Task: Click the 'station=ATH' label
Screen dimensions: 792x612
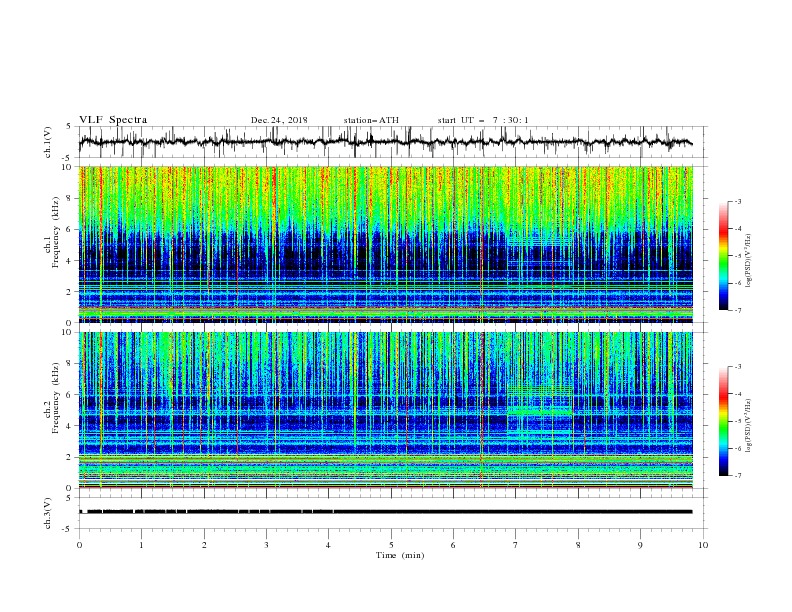Action: click(x=371, y=120)
